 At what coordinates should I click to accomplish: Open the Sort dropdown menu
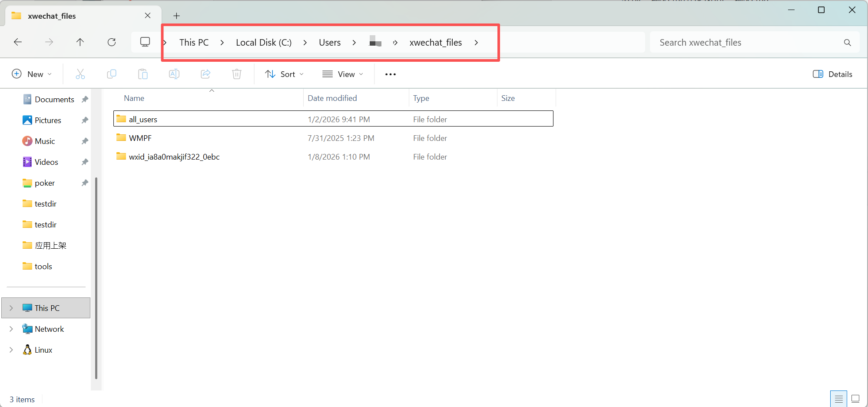click(x=284, y=74)
